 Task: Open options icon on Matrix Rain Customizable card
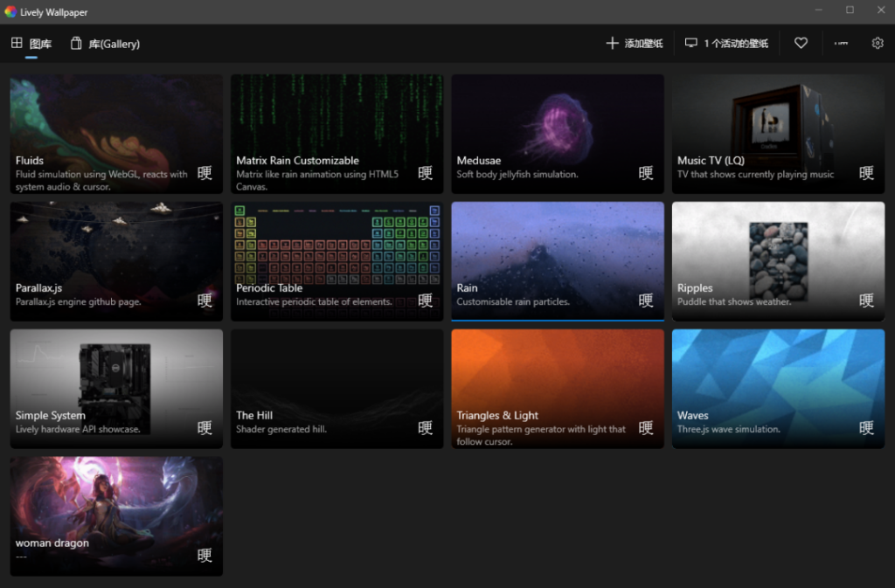pos(426,173)
